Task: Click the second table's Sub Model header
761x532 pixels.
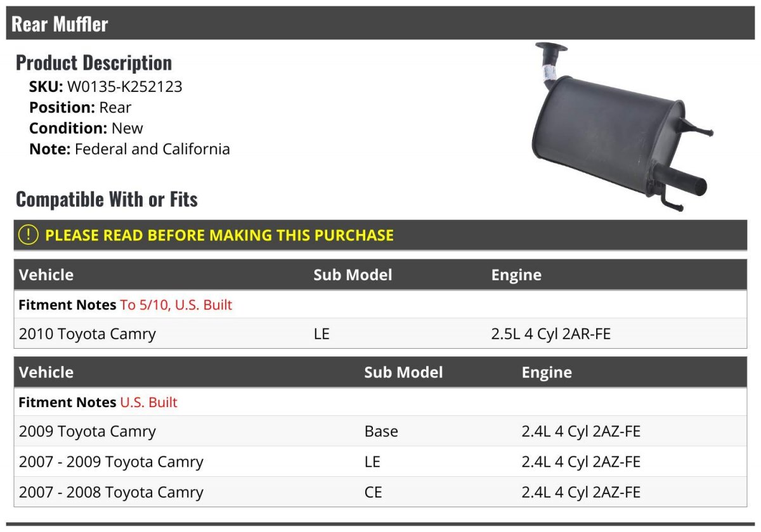Action: pos(403,372)
